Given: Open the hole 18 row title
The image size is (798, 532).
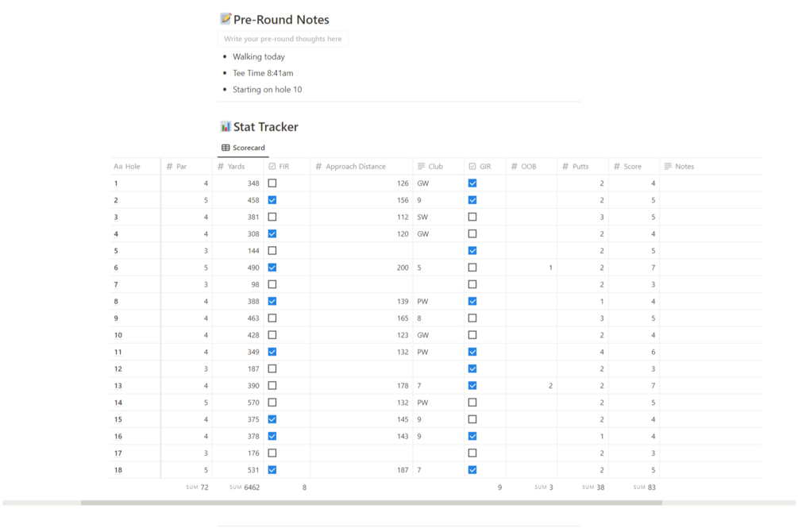Looking at the screenshot, I should (x=118, y=470).
